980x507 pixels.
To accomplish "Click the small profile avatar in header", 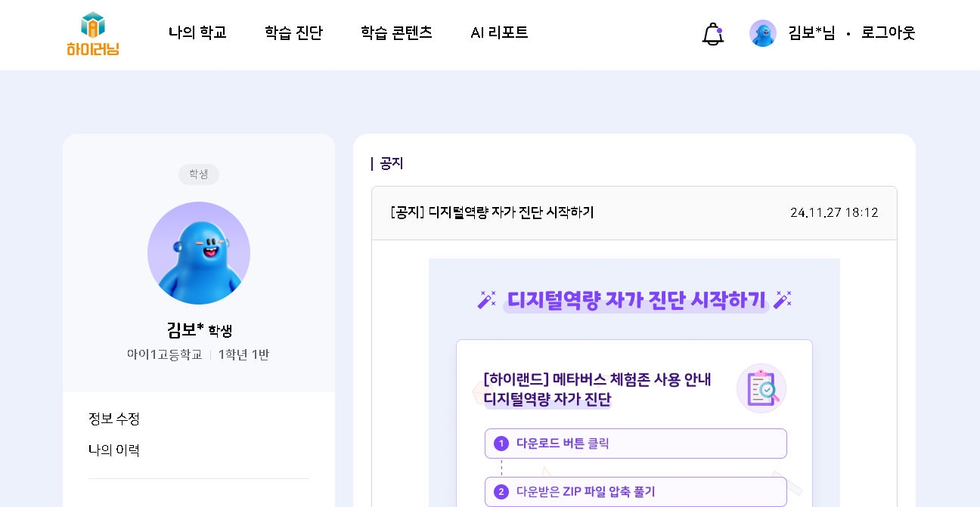I will [762, 33].
